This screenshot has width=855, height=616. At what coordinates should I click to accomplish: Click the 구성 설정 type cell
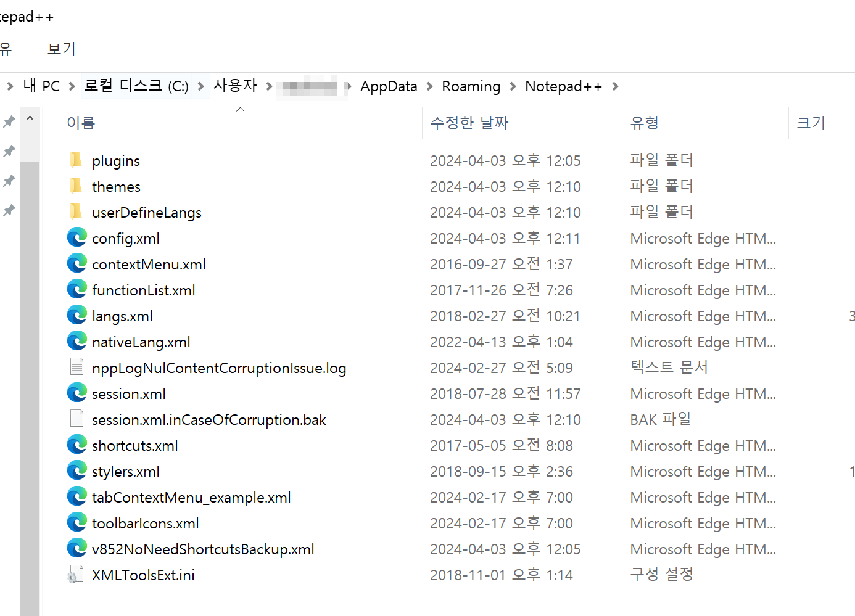tap(661, 575)
